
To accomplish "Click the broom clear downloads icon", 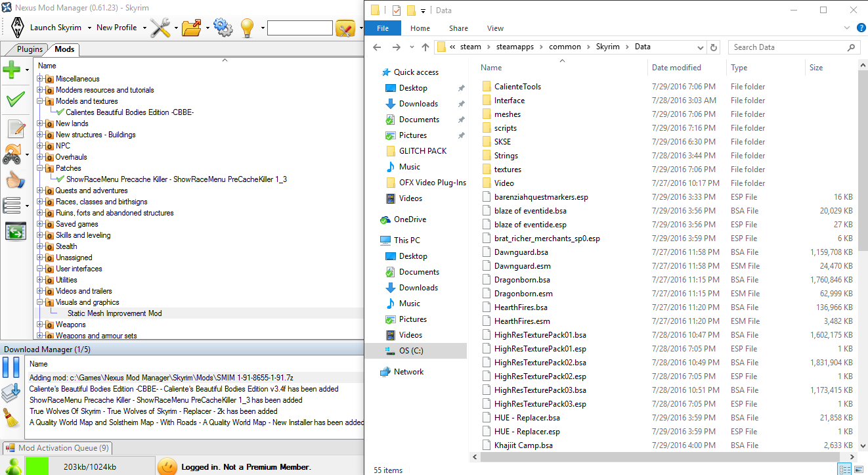I will click(11, 418).
